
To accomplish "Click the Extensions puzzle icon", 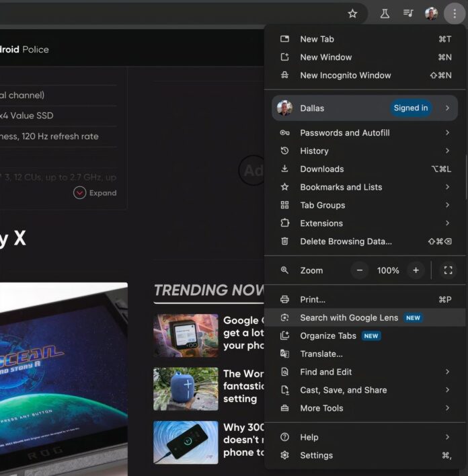I will coord(284,223).
